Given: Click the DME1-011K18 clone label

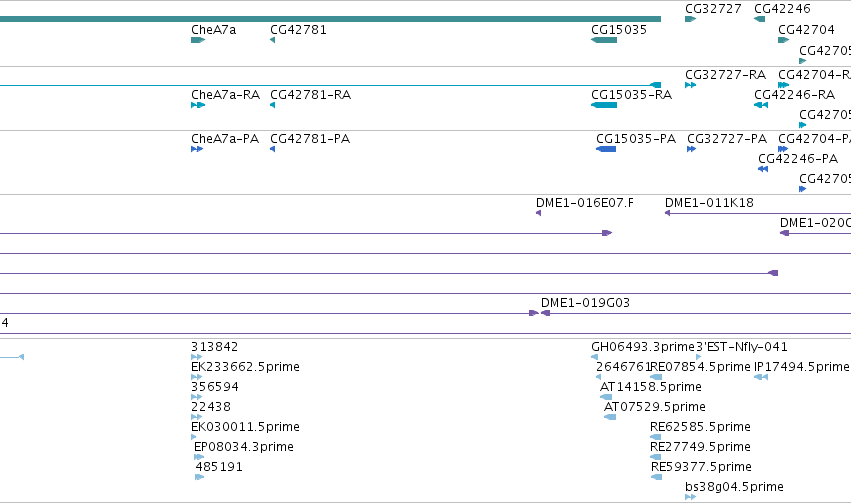Looking at the screenshot, I should [709, 203].
